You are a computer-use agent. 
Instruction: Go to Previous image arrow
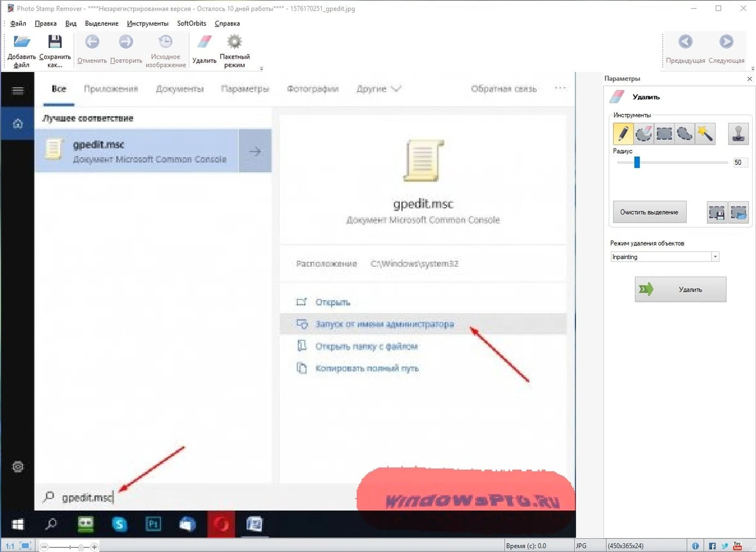coord(685,42)
